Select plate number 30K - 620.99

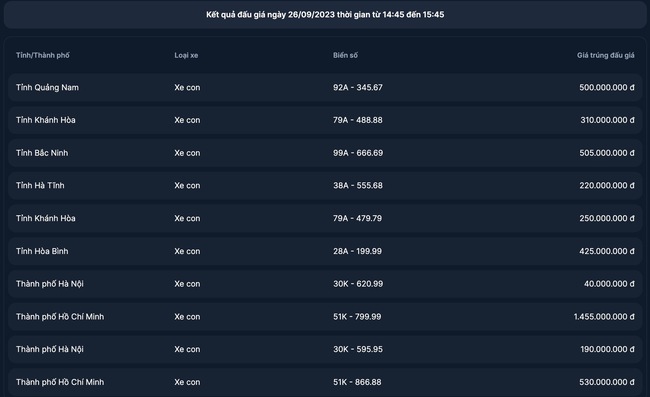point(358,284)
